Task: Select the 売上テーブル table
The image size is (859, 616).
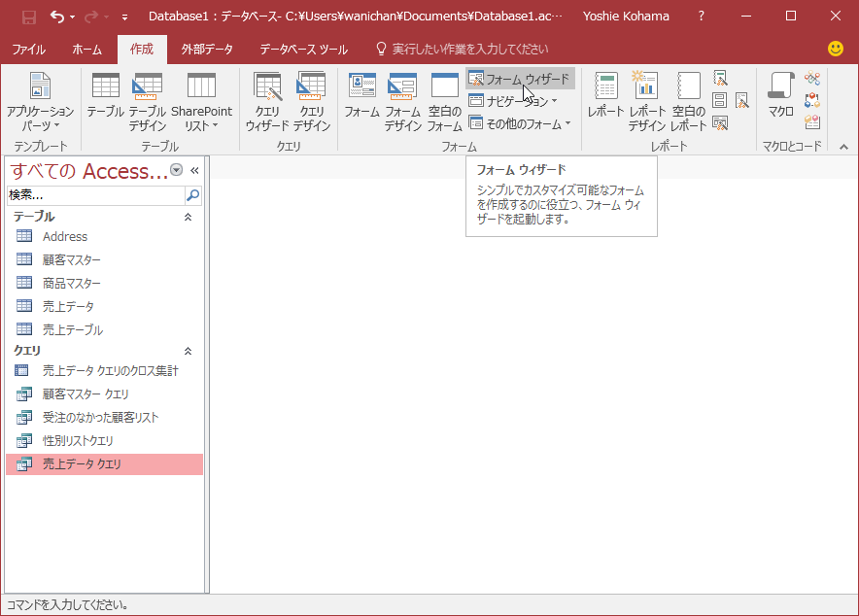Action: tap(104, 329)
